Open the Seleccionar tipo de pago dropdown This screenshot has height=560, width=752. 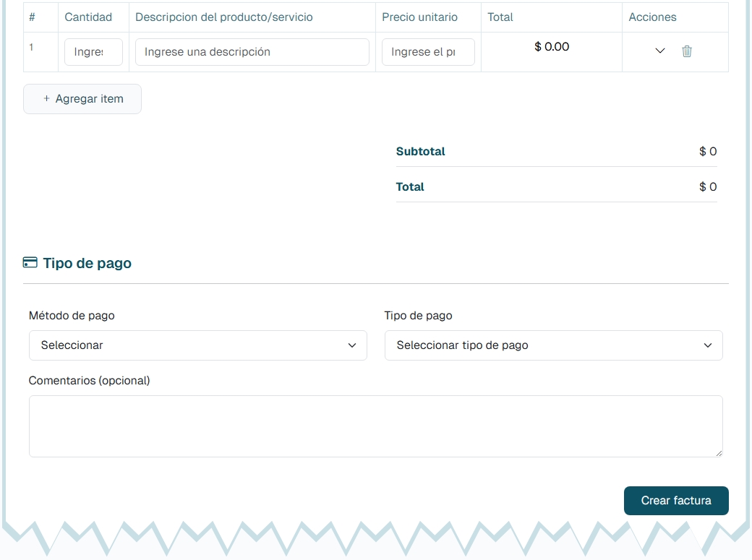click(x=553, y=345)
